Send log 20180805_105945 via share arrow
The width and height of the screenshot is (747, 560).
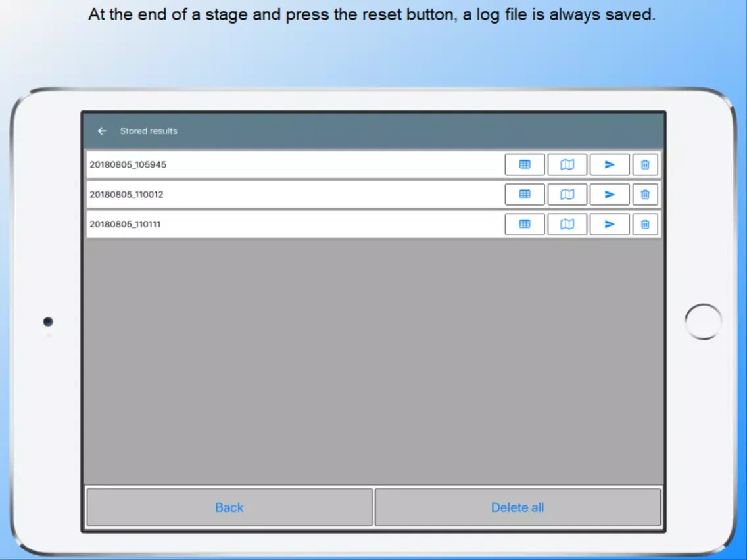(610, 165)
